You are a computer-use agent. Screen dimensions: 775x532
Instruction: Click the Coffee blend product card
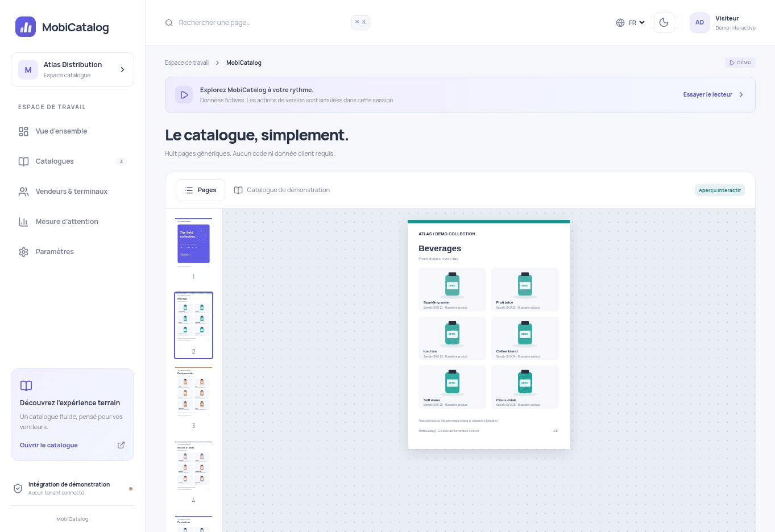point(525,338)
